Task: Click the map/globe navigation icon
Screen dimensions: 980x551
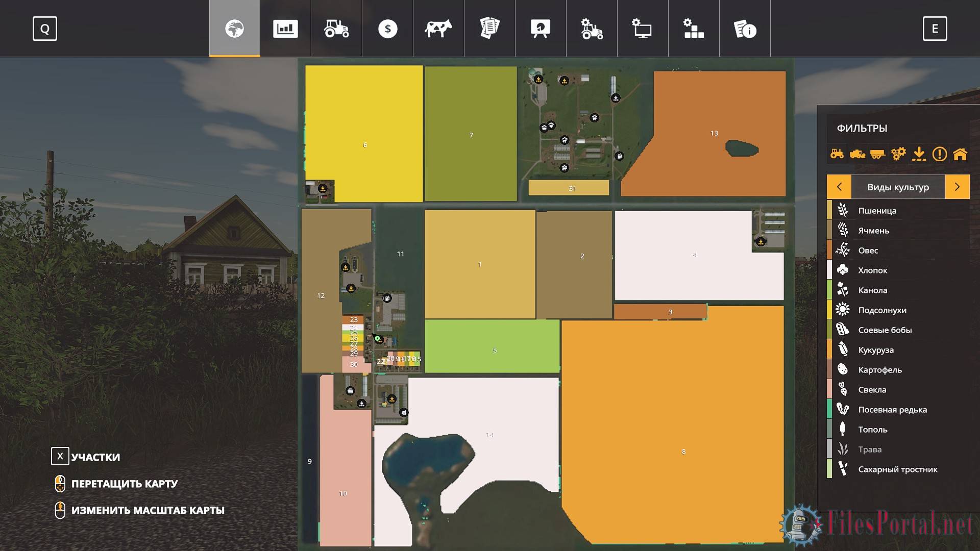Action: coord(234,28)
